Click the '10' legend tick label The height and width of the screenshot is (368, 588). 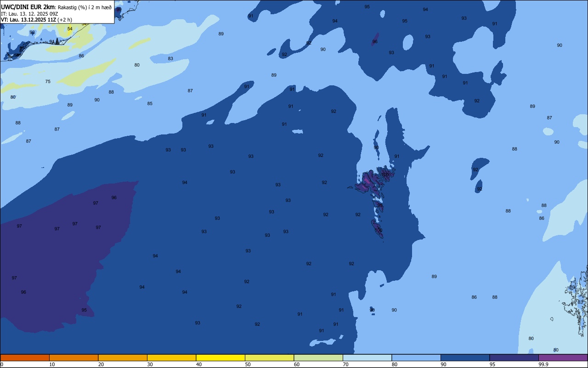click(x=52, y=364)
